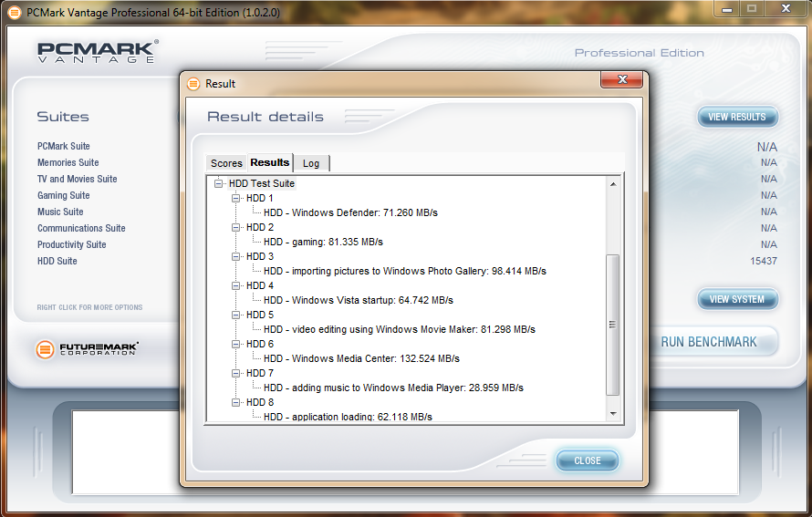Viewport: 812px width, 517px height.
Task: Click the Futuremark Corporation logo icon
Action: coord(46,349)
